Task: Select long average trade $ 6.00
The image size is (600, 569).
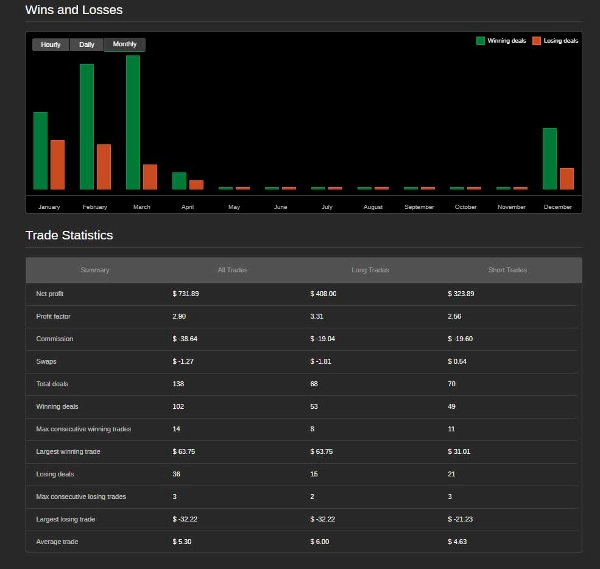Action: click(320, 541)
